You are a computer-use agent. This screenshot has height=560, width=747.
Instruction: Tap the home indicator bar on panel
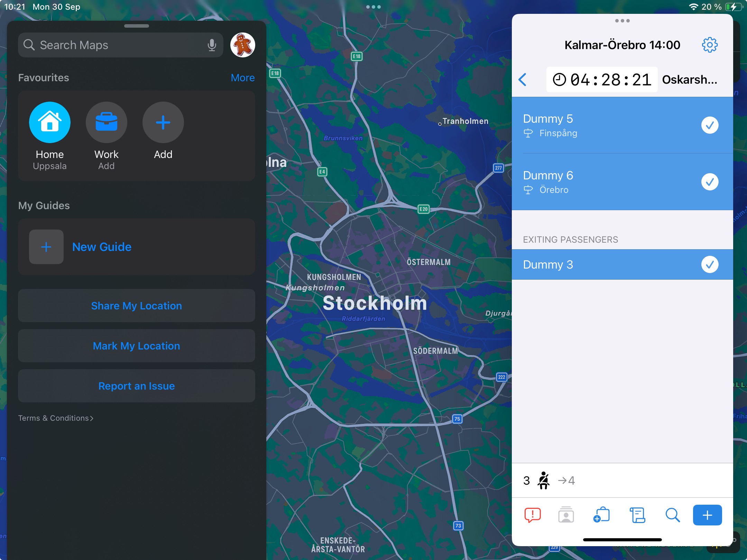coord(622,540)
